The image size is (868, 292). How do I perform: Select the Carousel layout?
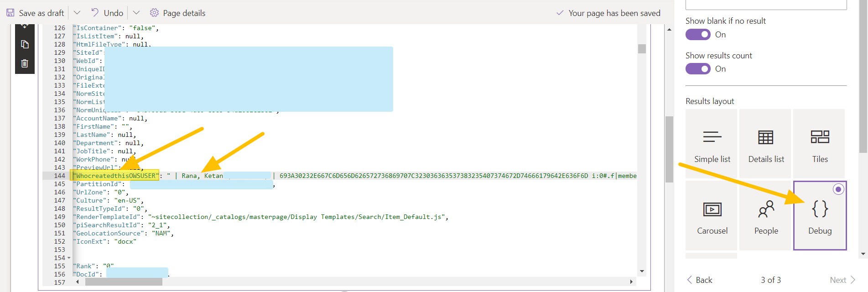click(712, 215)
